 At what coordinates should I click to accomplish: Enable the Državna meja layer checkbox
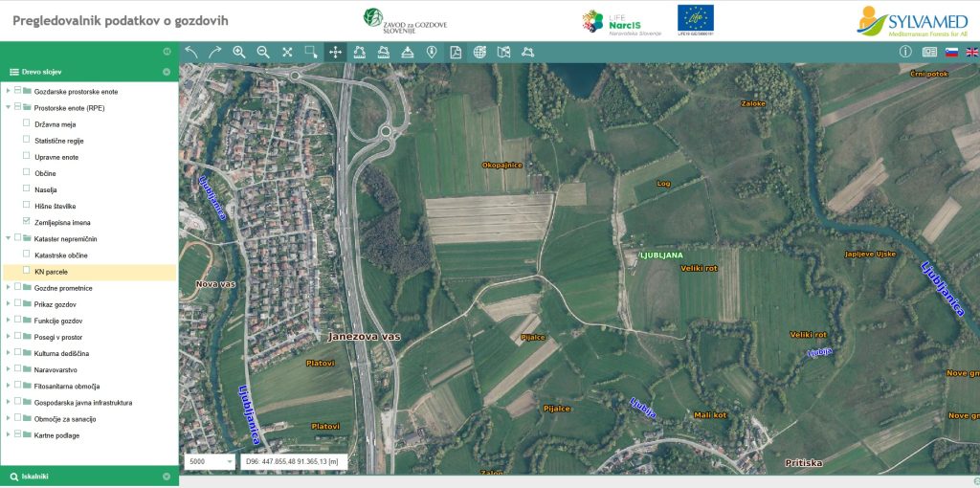(x=26, y=124)
